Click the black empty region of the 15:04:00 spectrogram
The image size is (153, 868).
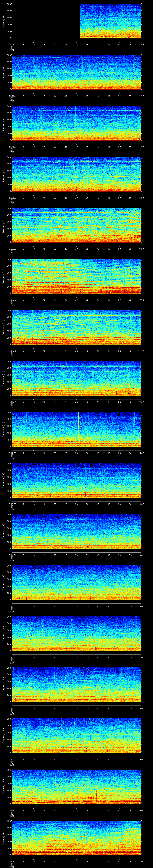pyautogui.click(x=45, y=21)
